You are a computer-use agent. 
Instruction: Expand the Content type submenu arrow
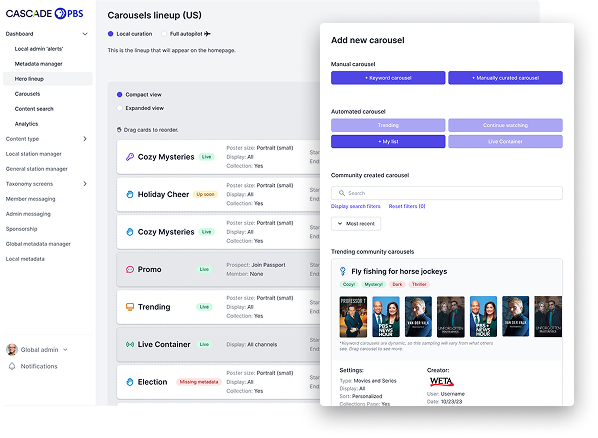(85, 139)
